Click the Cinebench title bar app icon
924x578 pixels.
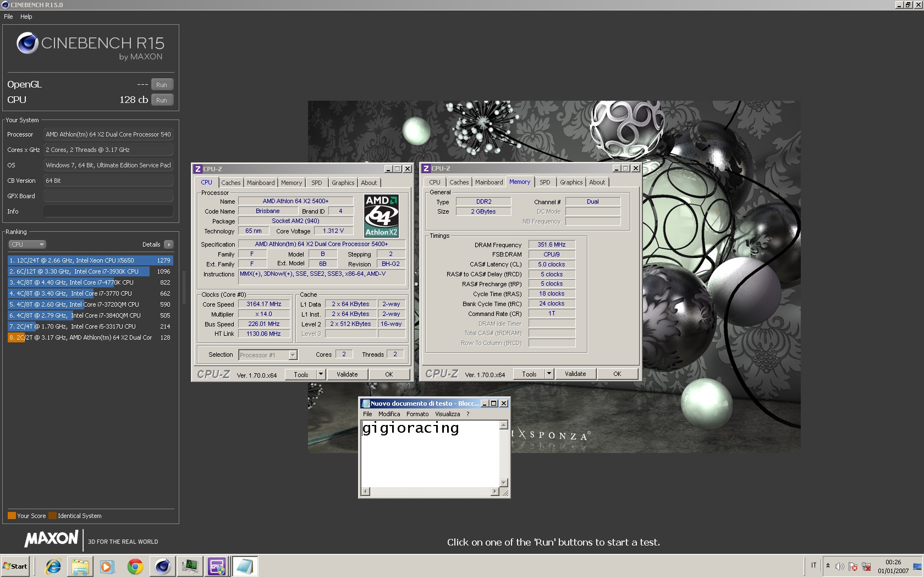click(5, 5)
